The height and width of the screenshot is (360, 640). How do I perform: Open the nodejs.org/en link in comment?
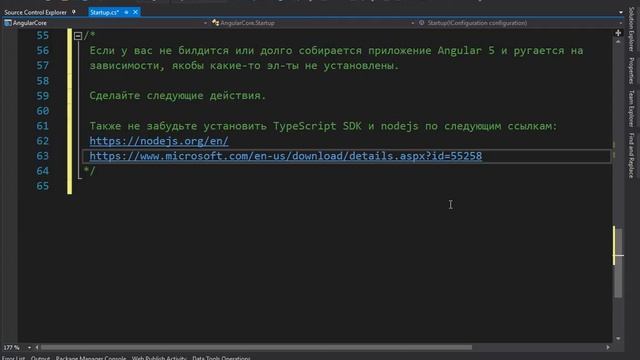pos(159,141)
